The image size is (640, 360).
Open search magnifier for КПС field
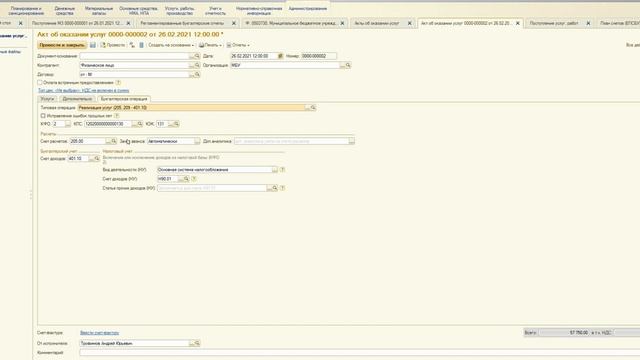[x=140, y=124]
